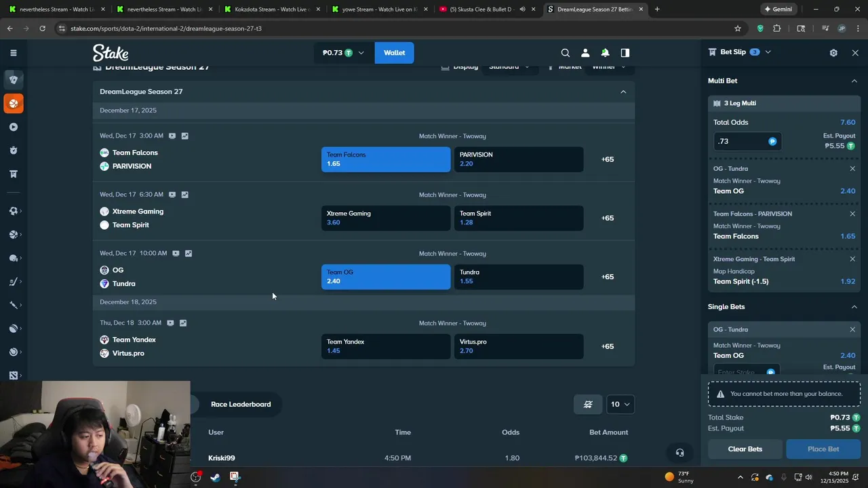Expand the Soccer sport in sidebar
Viewport: 868px width, 488px height.
click(13, 211)
